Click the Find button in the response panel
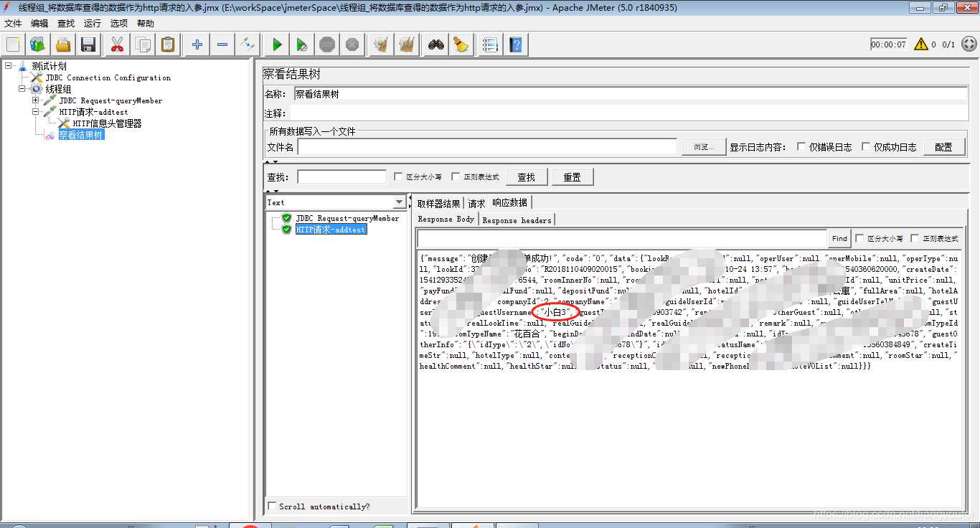This screenshot has width=980, height=528. (839, 238)
